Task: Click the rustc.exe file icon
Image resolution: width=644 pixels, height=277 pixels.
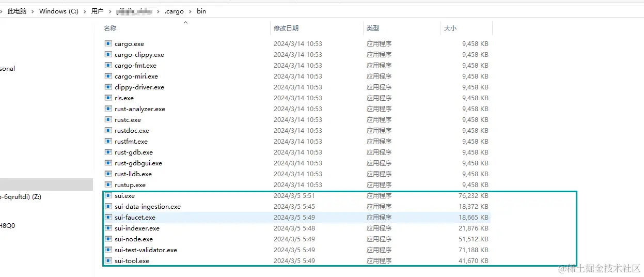Action: 108,120
